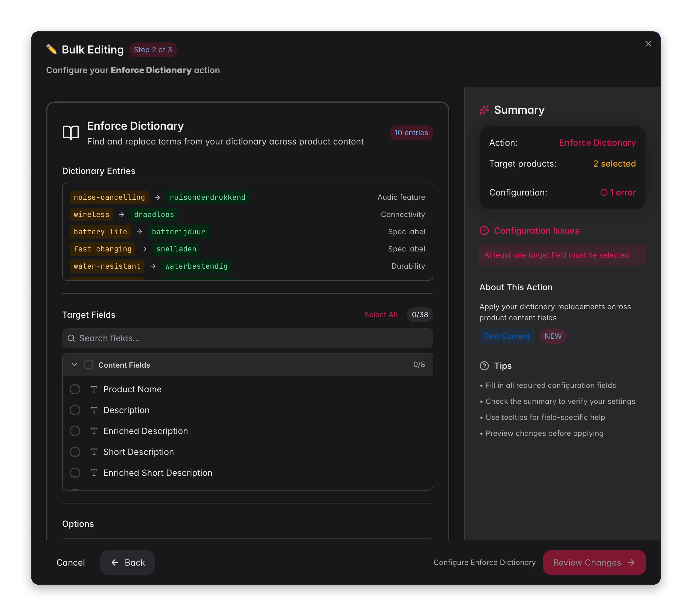Click the snelladen replacement term

coord(176,249)
